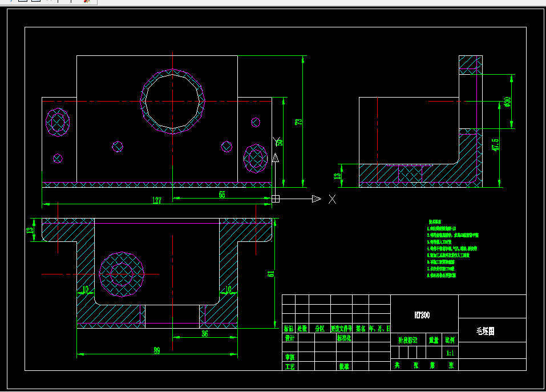Click the 比例 header cell
This screenshot has width=546, height=392.
click(450, 340)
